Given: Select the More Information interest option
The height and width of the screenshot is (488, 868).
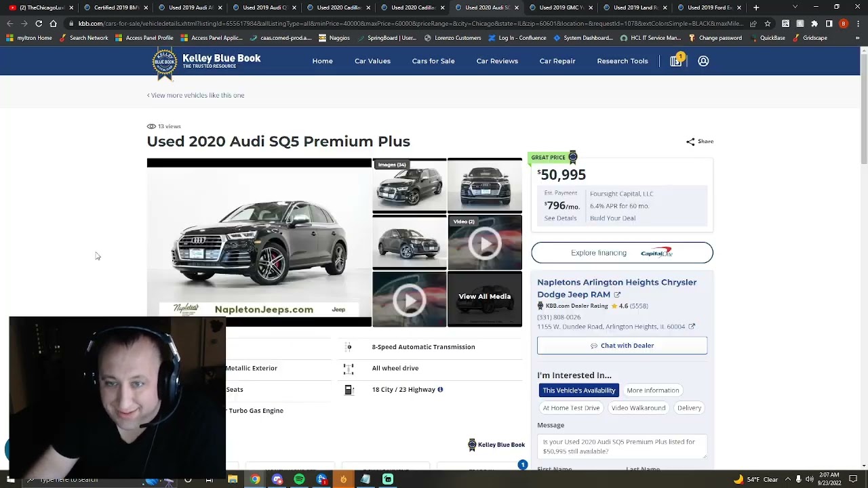Looking at the screenshot, I should tap(652, 390).
